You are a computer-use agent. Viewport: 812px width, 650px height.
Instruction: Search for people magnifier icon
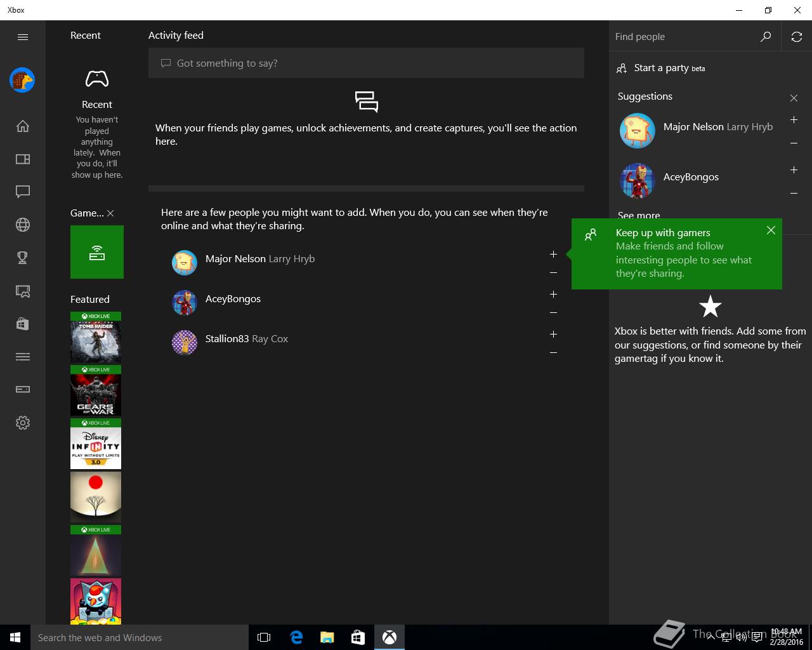tap(766, 37)
